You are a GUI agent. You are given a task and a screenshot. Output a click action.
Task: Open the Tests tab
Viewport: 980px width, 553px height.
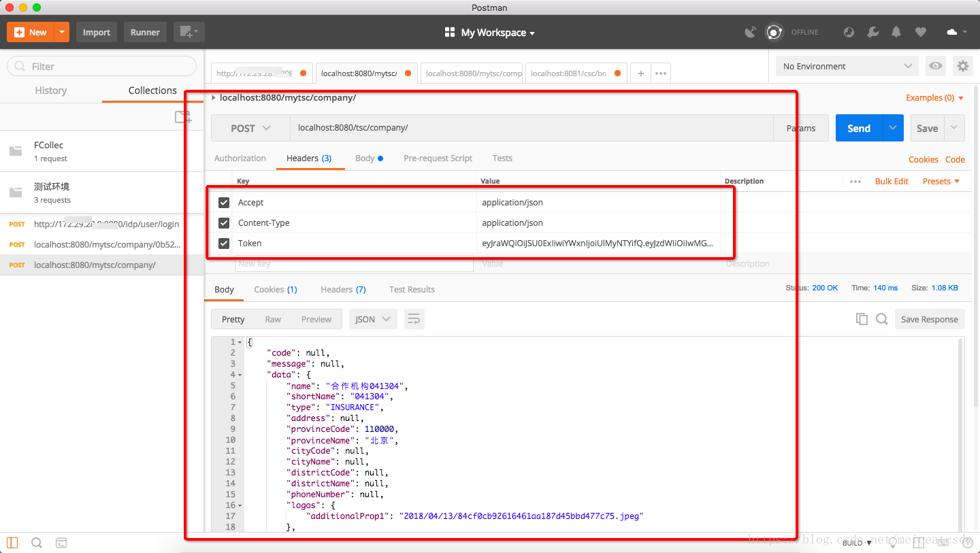[x=502, y=158]
